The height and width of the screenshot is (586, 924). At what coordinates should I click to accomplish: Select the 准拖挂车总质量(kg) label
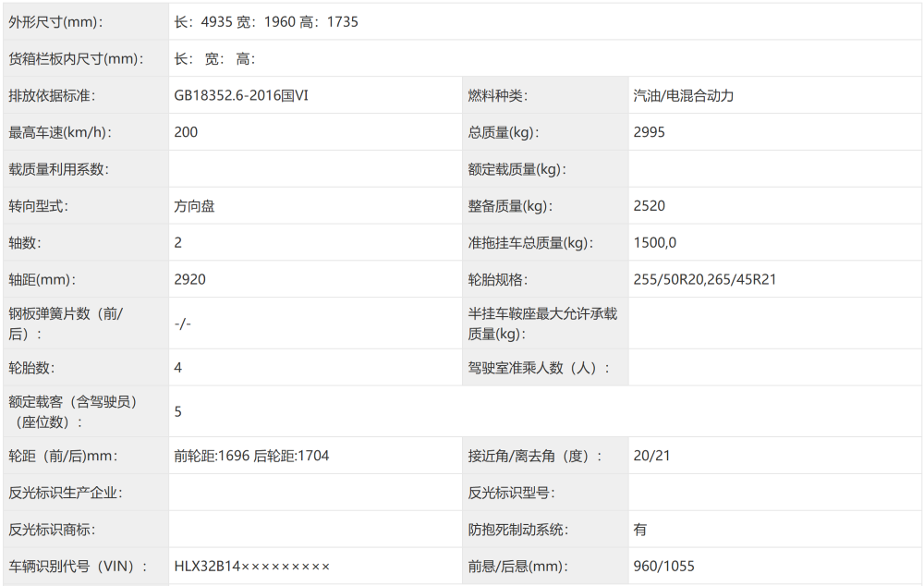point(530,242)
